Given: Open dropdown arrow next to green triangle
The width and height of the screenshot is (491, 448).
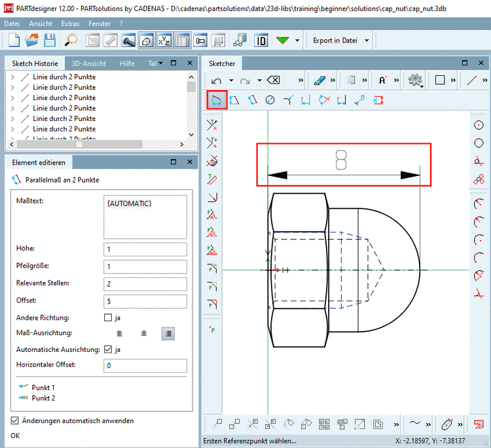Looking at the screenshot, I should click(297, 40).
